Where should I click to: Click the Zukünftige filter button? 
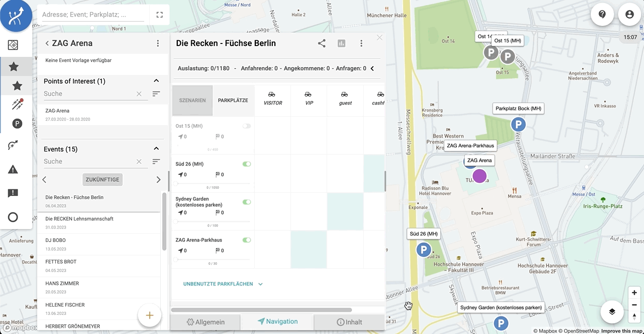coord(102,180)
